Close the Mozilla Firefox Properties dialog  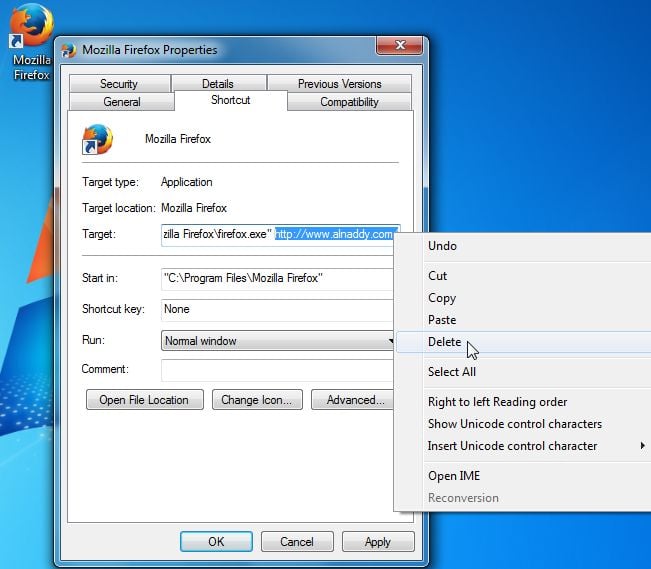(x=399, y=45)
